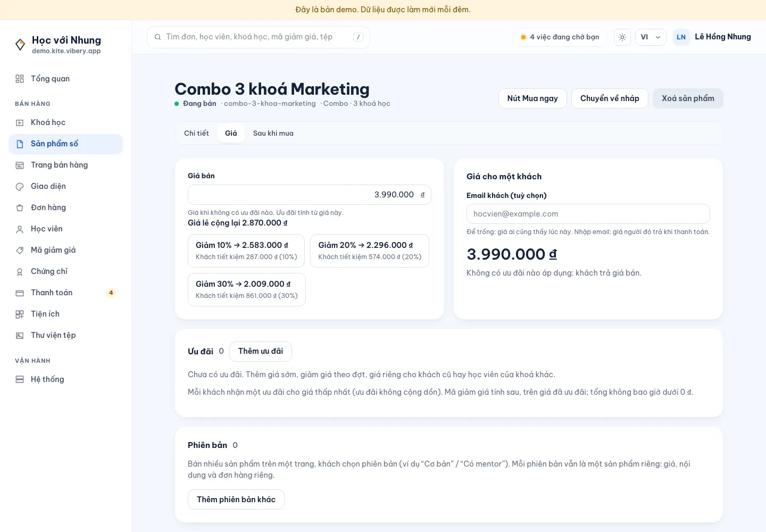Click the Học với Nhung diamond logo
Screen dimensions: 766x532
pos(20,45)
